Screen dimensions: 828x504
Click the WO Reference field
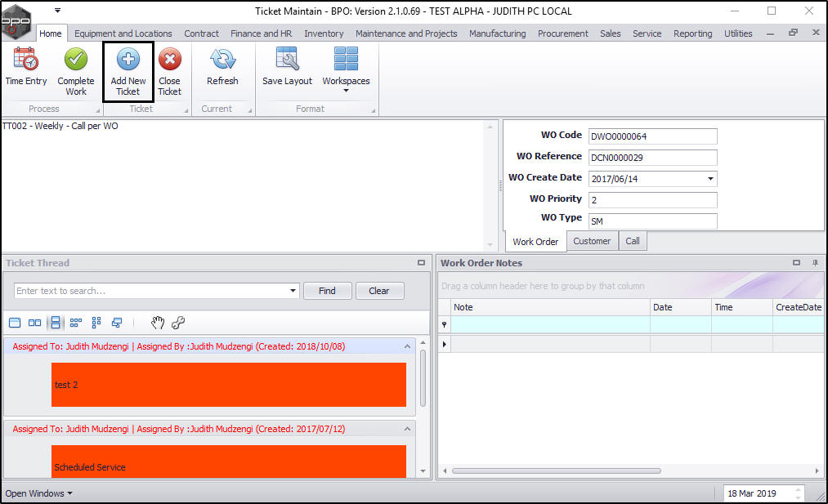coord(653,158)
